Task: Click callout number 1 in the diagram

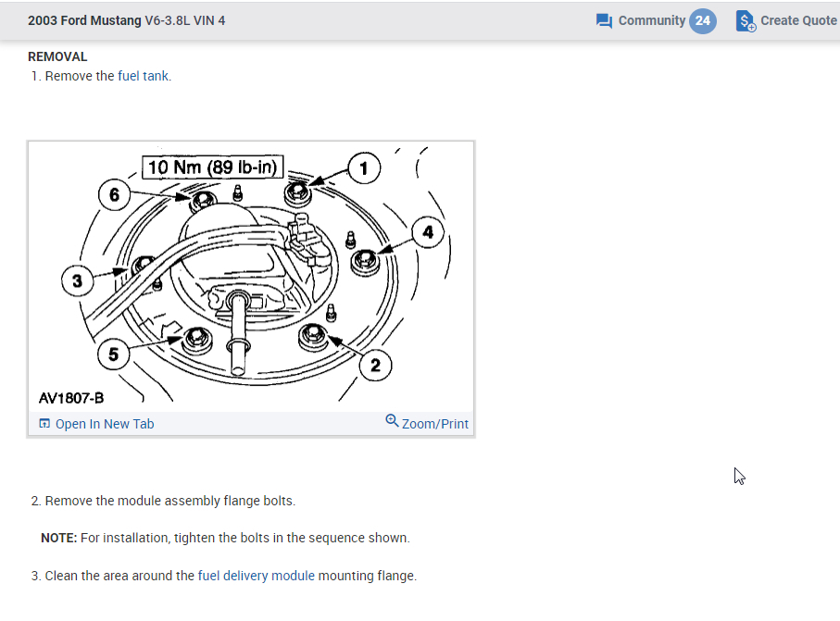Action: click(x=363, y=168)
